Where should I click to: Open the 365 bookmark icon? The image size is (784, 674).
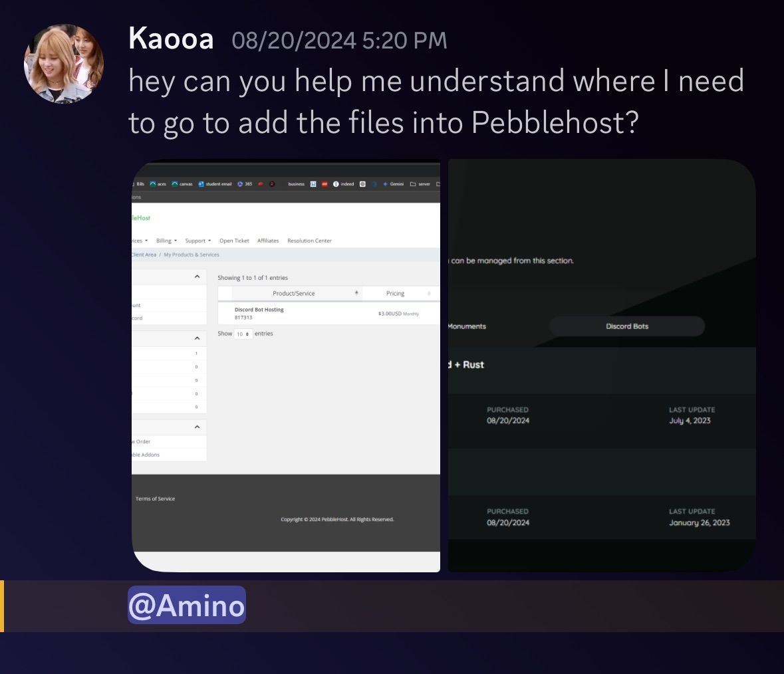coord(240,184)
